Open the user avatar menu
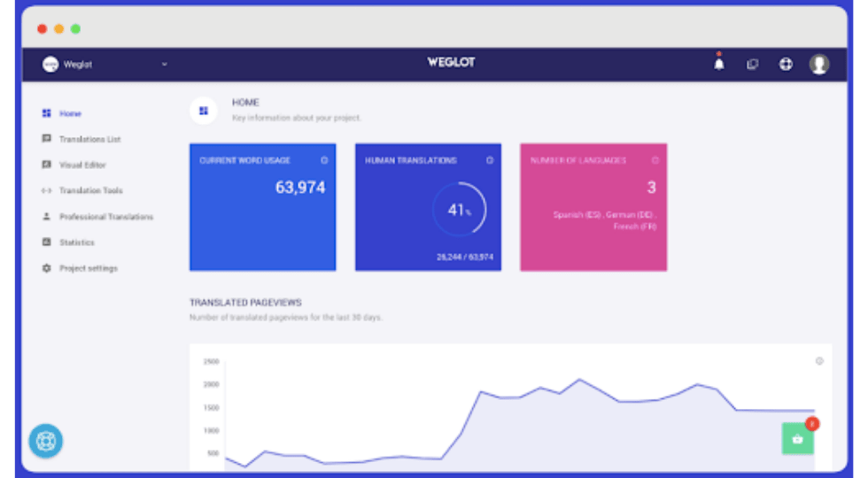The image size is (868, 478). point(818,64)
